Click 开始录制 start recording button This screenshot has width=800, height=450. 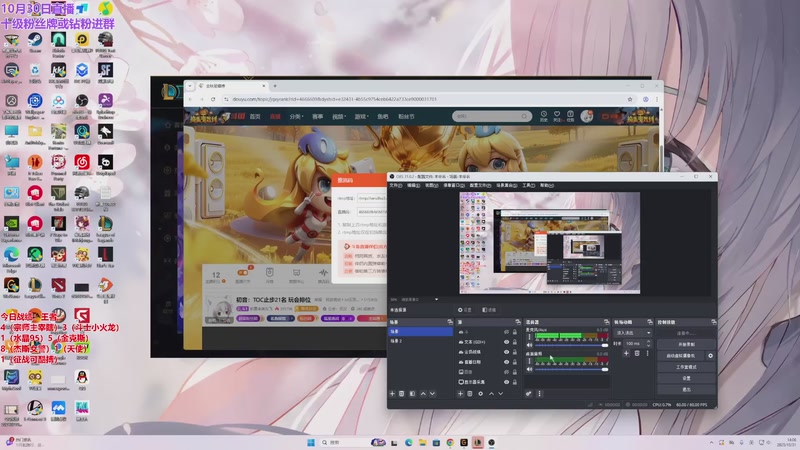(x=686, y=344)
